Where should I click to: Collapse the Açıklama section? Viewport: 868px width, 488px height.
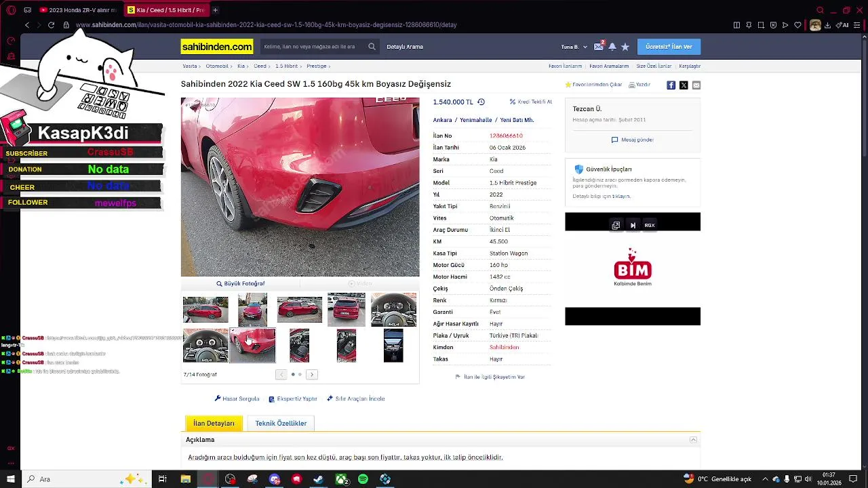[693, 440]
